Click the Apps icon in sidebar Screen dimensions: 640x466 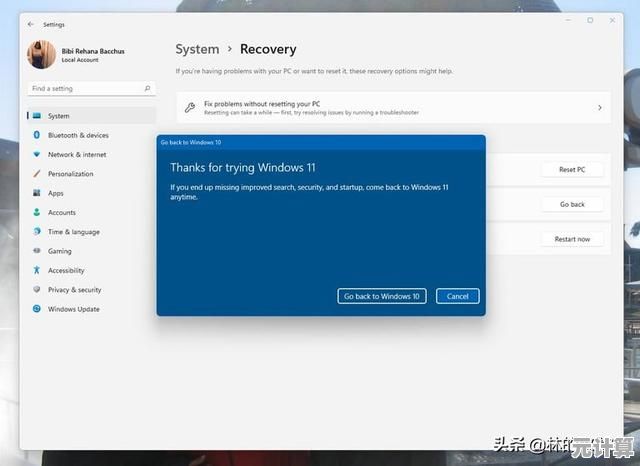coord(37,193)
